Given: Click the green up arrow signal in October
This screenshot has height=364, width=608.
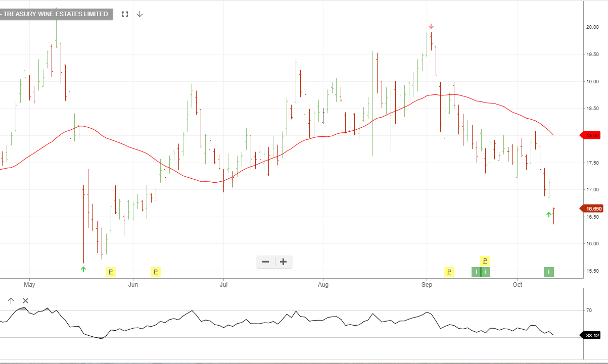Looking at the screenshot, I should 549,215.
